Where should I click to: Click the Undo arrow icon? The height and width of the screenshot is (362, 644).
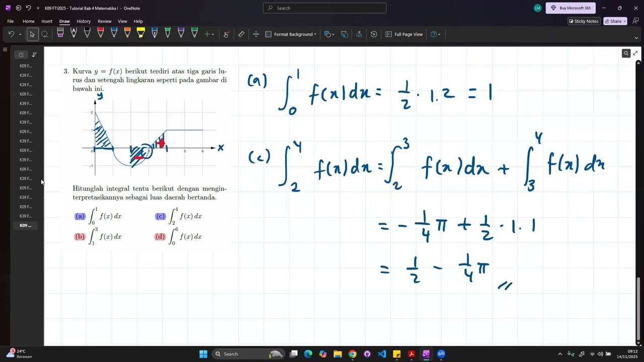coord(11,34)
